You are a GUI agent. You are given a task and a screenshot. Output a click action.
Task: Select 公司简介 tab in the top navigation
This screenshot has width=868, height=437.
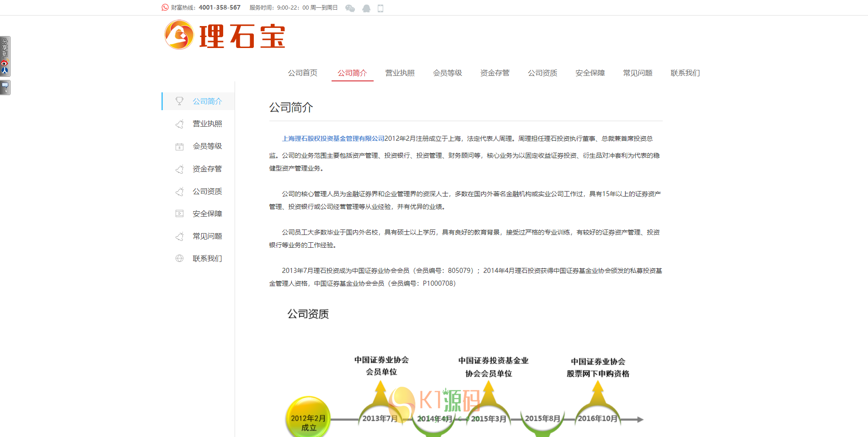[x=353, y=73]
